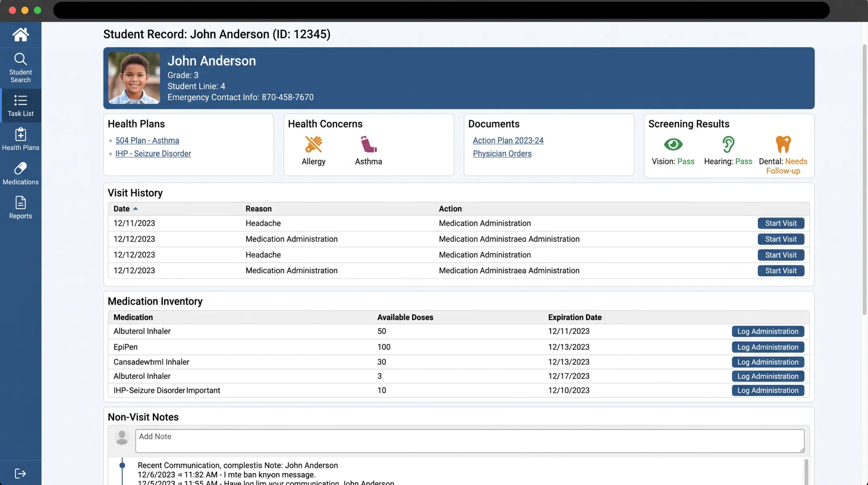Screen dimensions: 868x485
Task: Log Administration for Cansadewtıml Inhaler
Action: (x=768, y=362)
